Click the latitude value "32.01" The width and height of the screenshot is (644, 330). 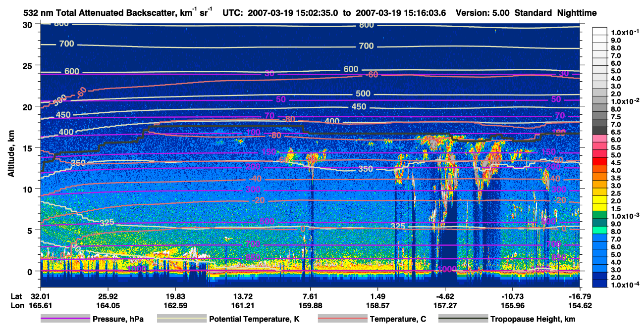40,296
